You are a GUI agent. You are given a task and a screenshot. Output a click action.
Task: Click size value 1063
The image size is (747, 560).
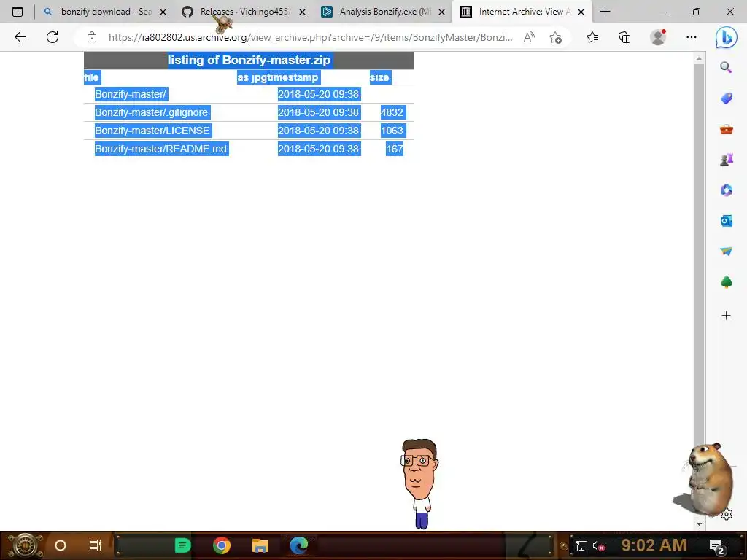(x=392, y=131)
